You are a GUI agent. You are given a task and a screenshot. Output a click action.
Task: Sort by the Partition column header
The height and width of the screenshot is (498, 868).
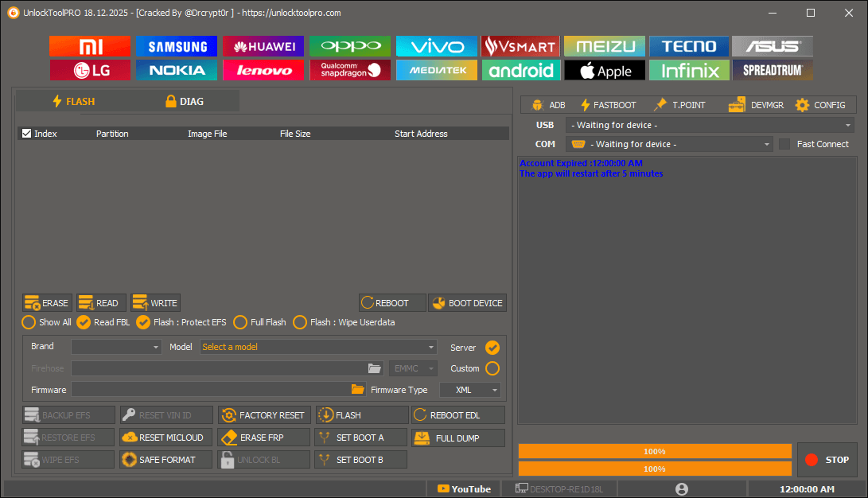[x=112, y=134]
